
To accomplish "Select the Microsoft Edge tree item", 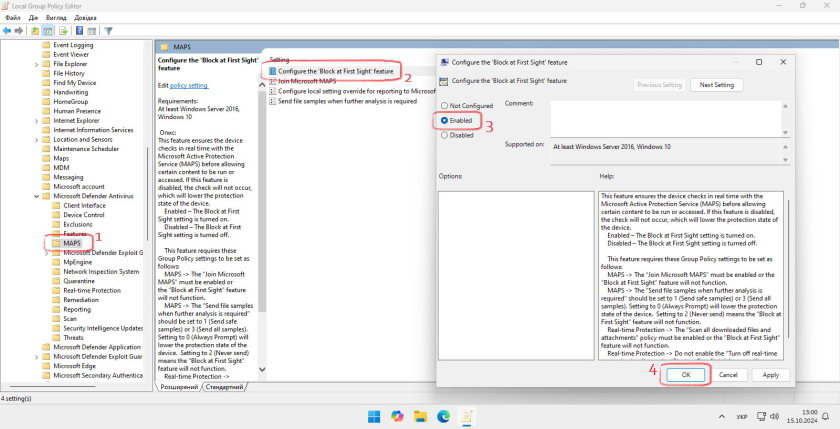I will 74,366.
